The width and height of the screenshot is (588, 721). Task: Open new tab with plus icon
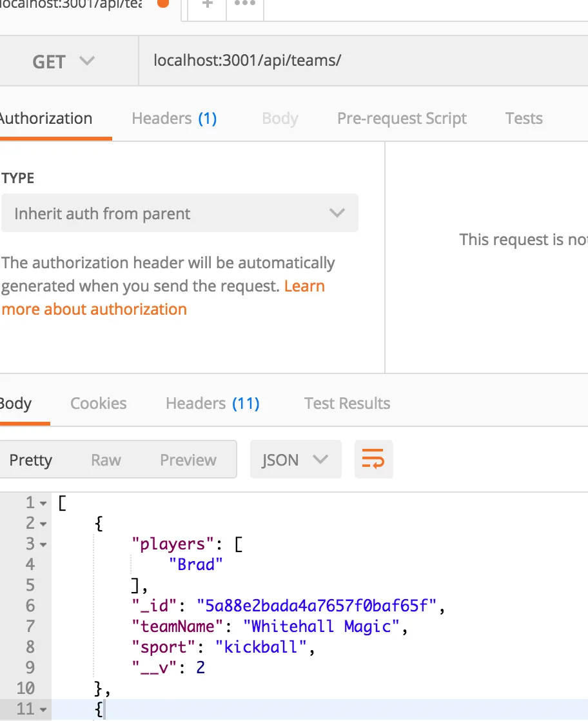click(208, 5)
